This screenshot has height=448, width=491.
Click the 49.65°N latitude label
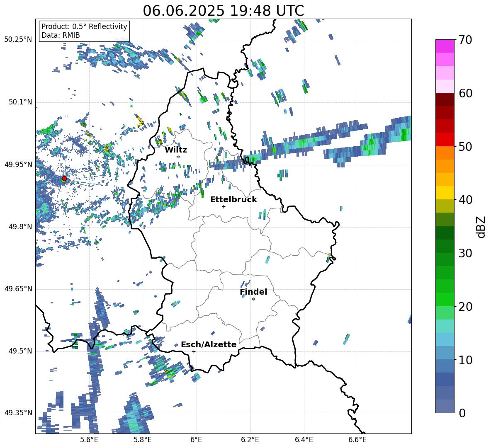(x=18, y=289)
